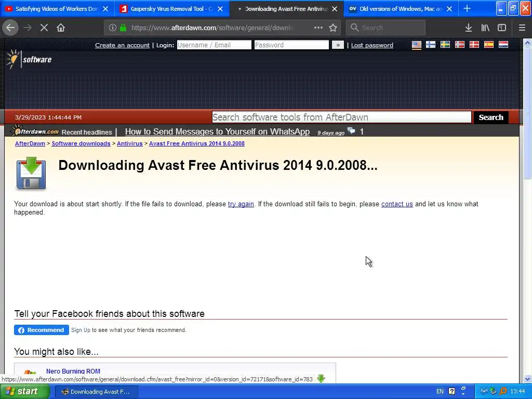Click Create an account link
The image size is (532, 399).
[122, 45]
